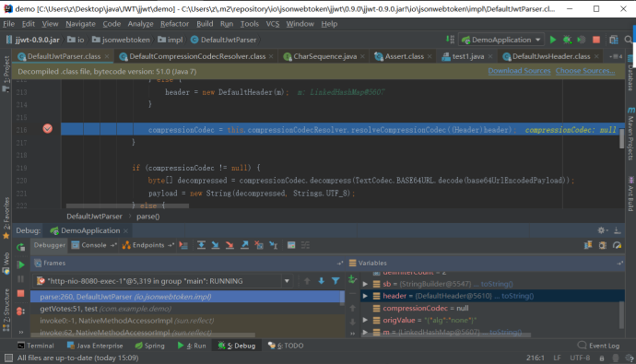Image resolution: width=636 pixels, height=364 pixels.
Task: Run DemoApplication with the green play icon
Action: 553,40
